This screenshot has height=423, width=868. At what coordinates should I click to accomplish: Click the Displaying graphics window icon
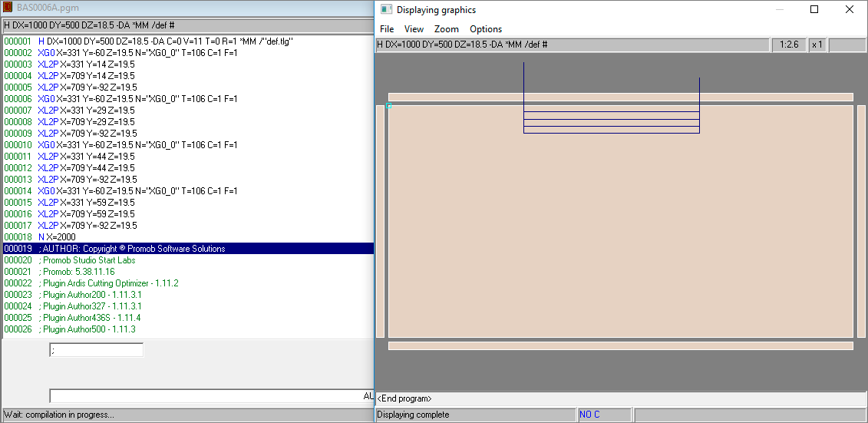coord(386,9)
